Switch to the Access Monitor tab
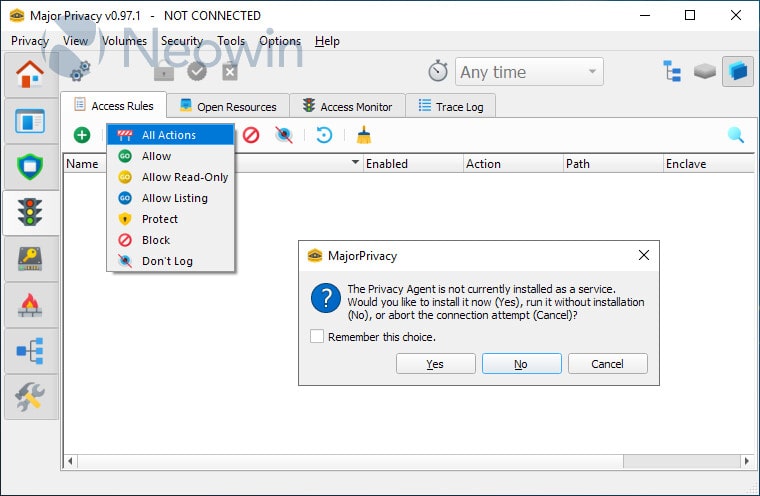This screenshot has width=760, height=496. pyautogui.click(x=347, y=106)
